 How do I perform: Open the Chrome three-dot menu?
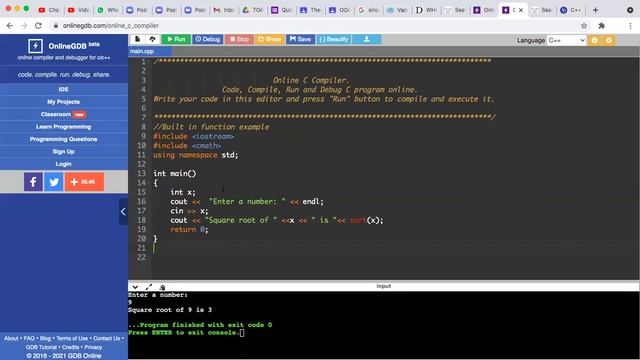pyautogui.click(x=630, y=25)
